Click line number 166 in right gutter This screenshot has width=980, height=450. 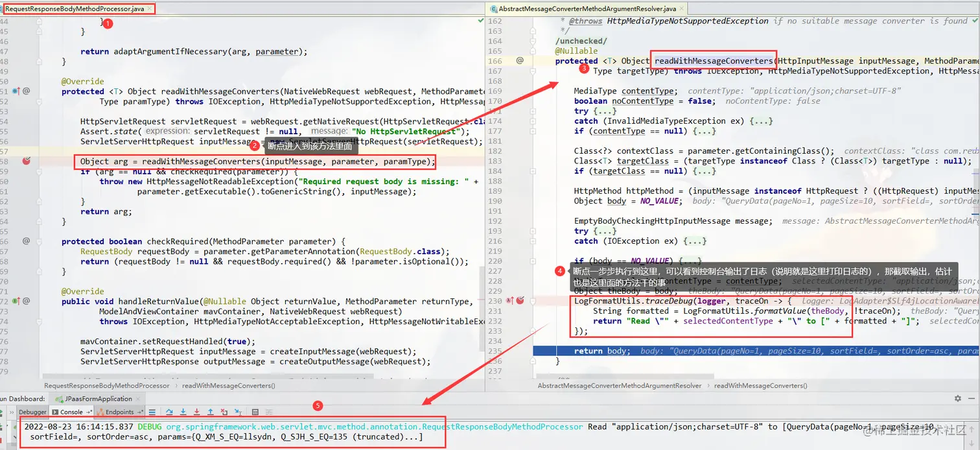pos(495,61)
